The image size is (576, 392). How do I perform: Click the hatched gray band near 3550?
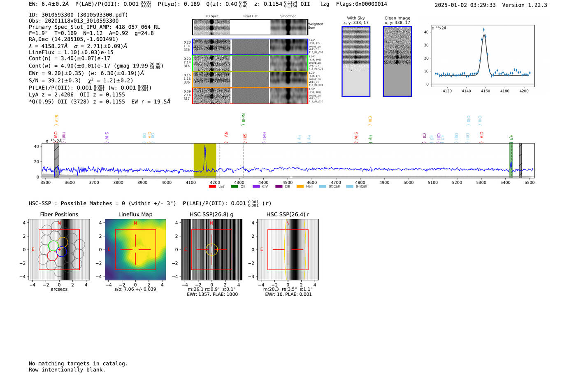pyautogui.click(x=57, y=160)
